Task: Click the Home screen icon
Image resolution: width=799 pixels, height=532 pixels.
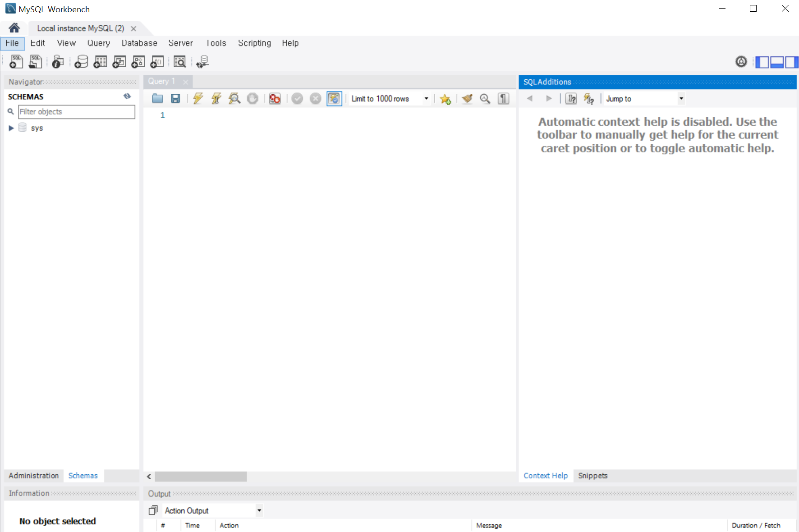Action: (14, 28)
